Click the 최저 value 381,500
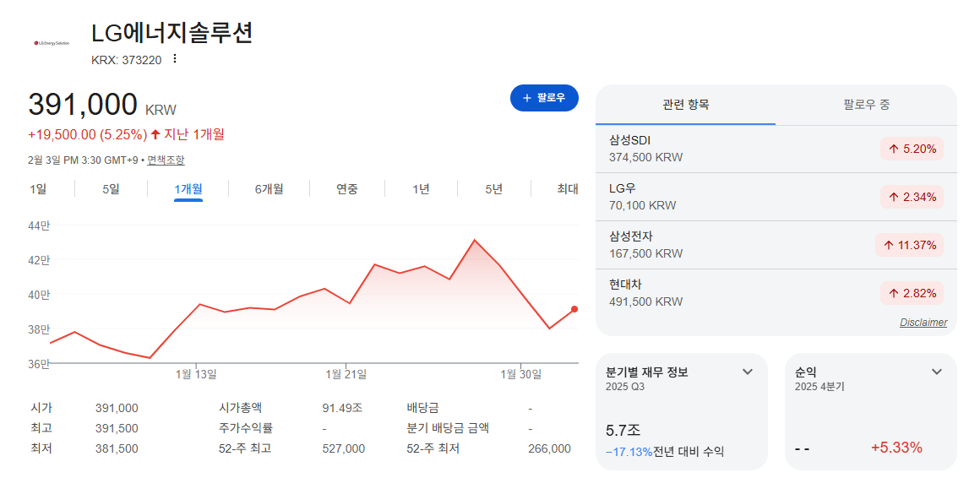Screen dimensions: 980x478 (x=117, y=448)
